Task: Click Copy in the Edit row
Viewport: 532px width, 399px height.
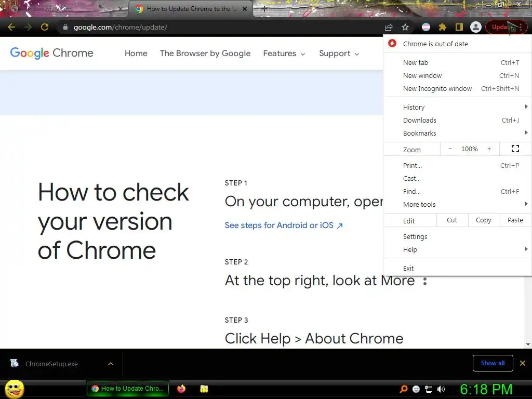Action: pos(484,220)
